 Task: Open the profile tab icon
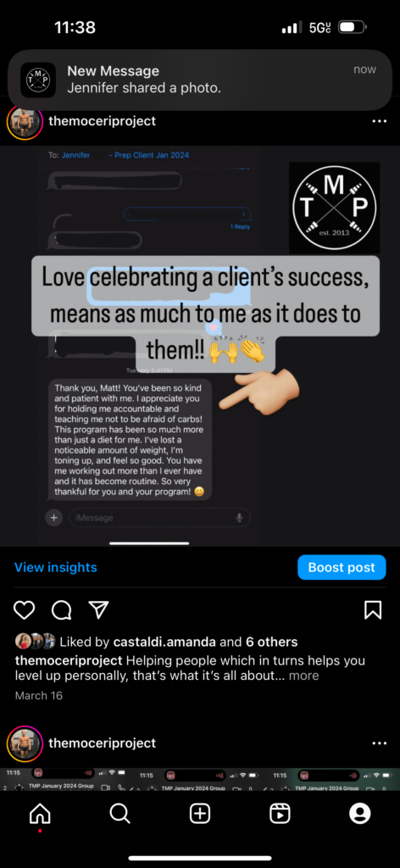[x=359, y=813]
